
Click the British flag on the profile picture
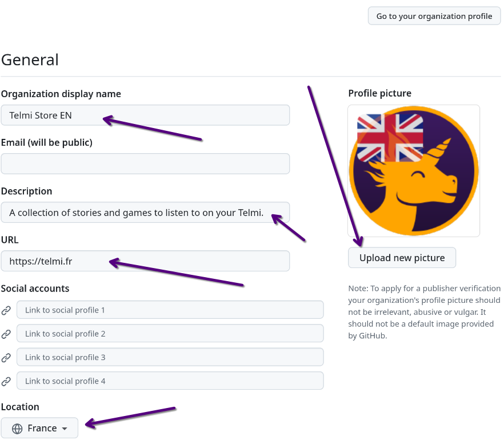tap(390, 137)
